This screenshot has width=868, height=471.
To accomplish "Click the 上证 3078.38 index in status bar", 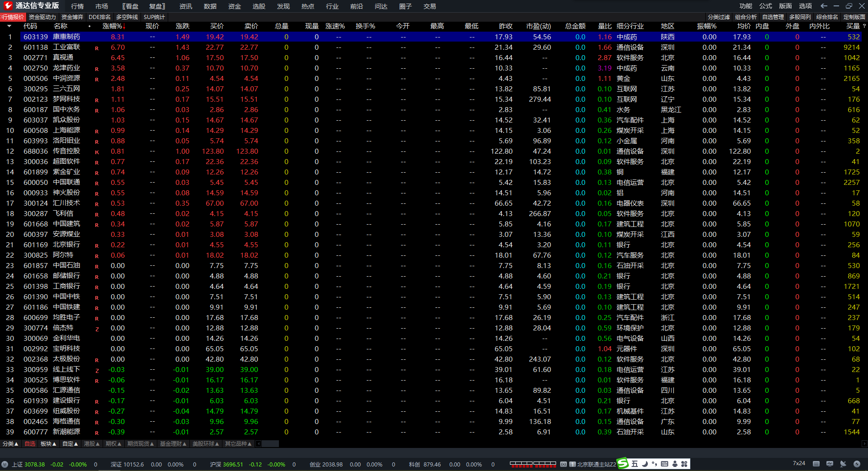I will (x=28, y=464).
